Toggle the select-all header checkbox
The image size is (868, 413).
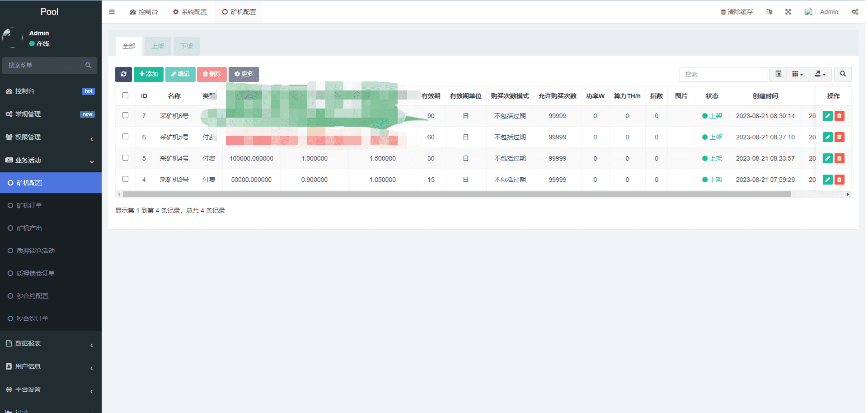126,95
